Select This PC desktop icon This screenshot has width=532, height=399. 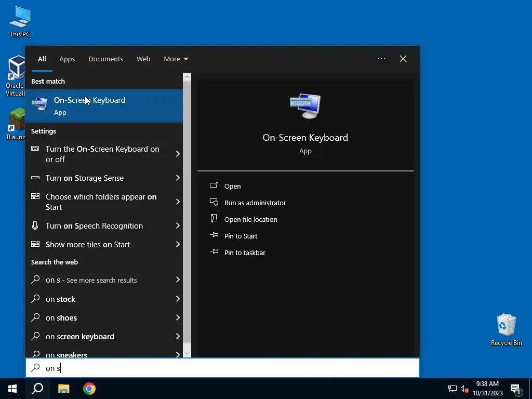(x=20, y=21)
